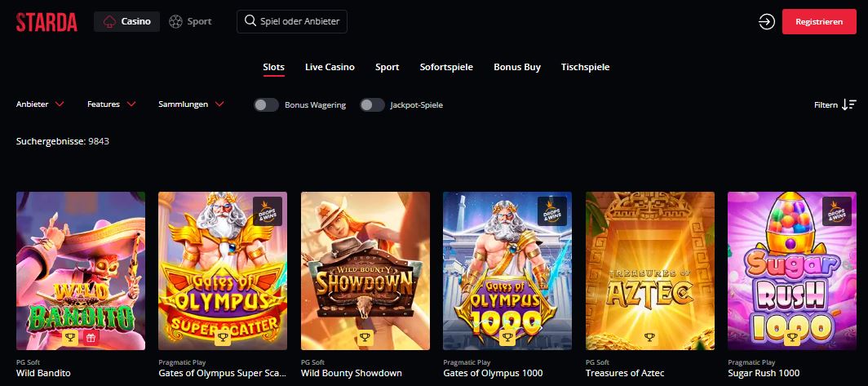Click the STARDA logo

pyautogui.click(x=46, y=21)
